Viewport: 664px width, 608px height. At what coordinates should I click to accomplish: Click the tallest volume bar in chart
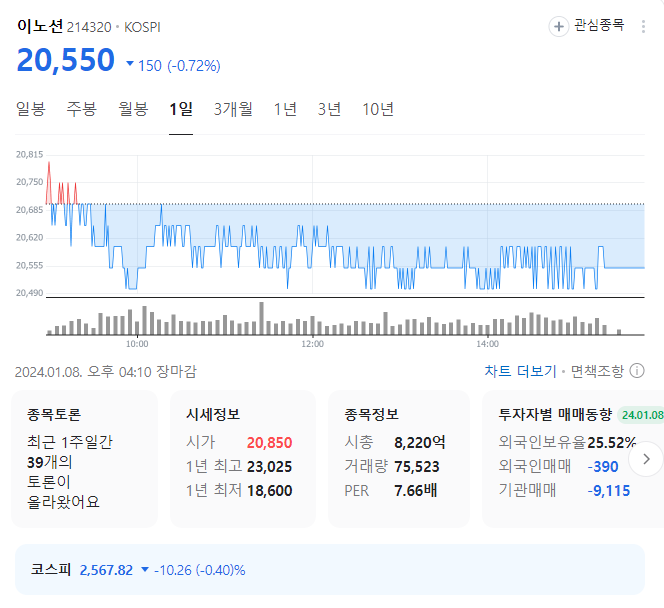[x=261, y=318]
